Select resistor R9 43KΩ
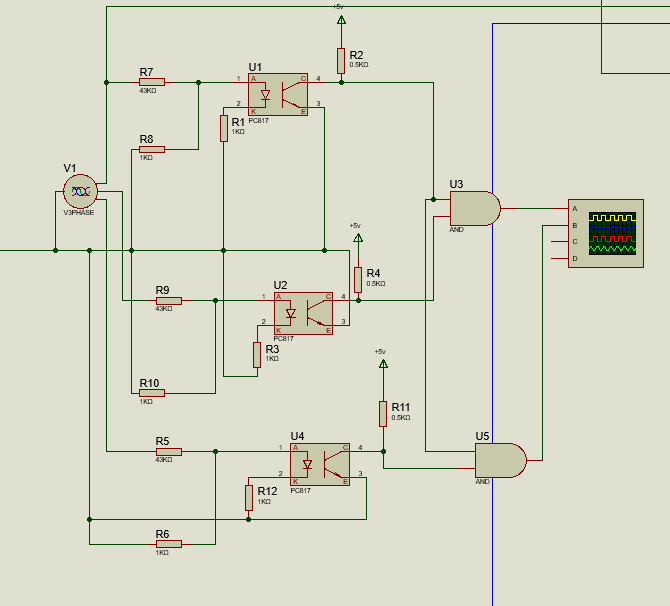 click(169, 301)
